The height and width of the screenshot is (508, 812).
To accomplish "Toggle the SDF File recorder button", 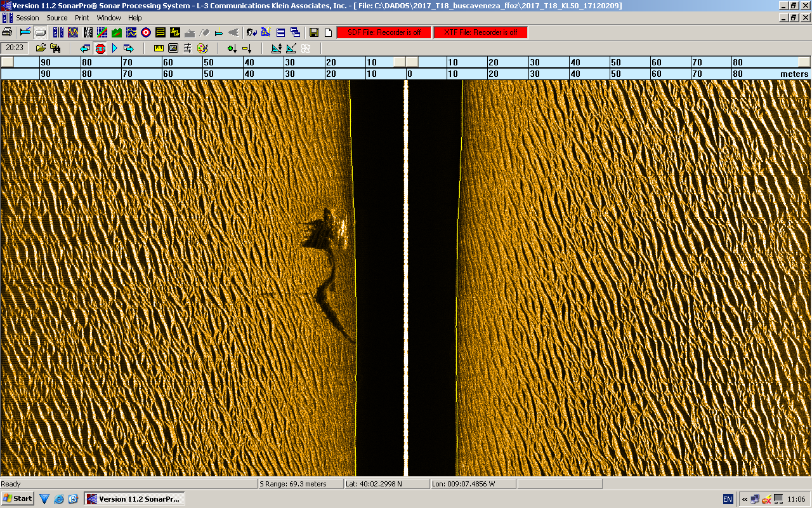I will coord(383,32).
